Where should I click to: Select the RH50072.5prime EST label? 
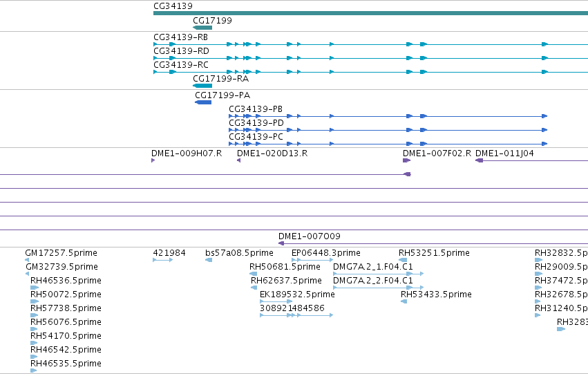coord(66,295)
